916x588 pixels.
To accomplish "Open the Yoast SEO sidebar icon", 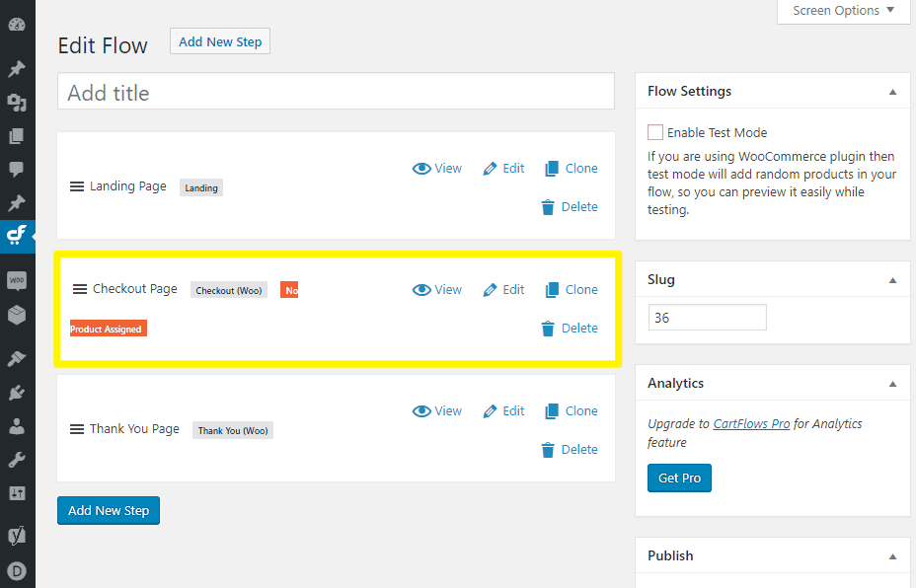I will [x=17, y=536].
